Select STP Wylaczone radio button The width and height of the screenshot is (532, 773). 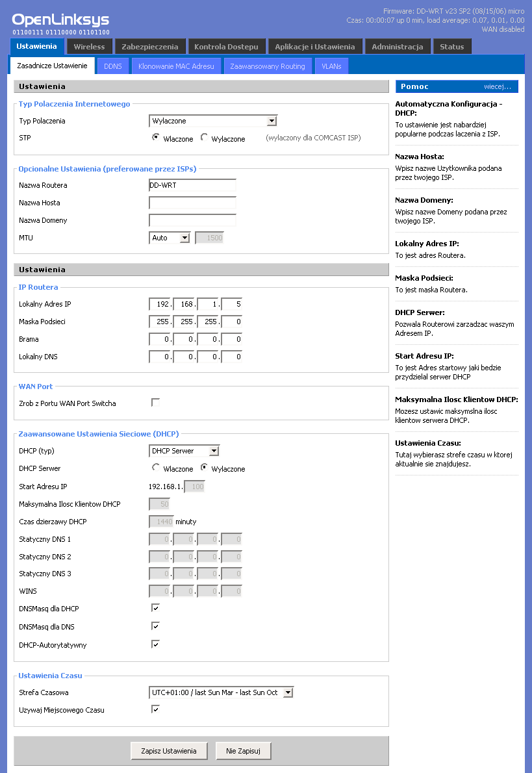pos(203,138)
